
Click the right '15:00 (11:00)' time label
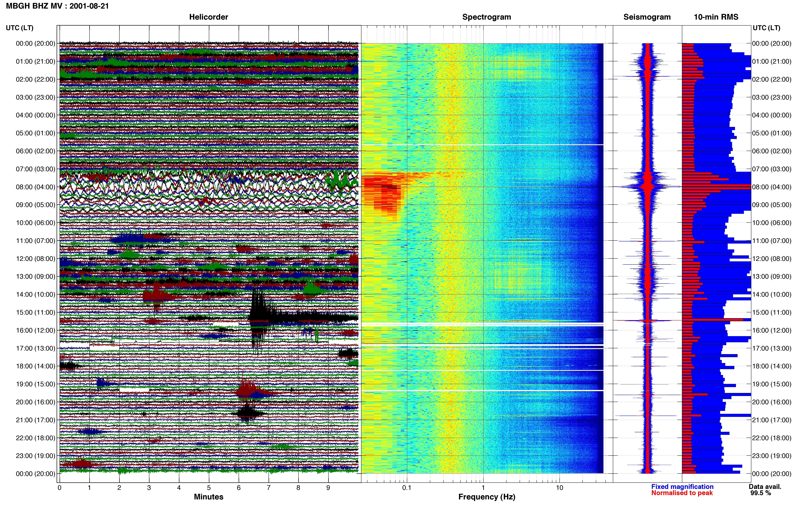[772, 312]
